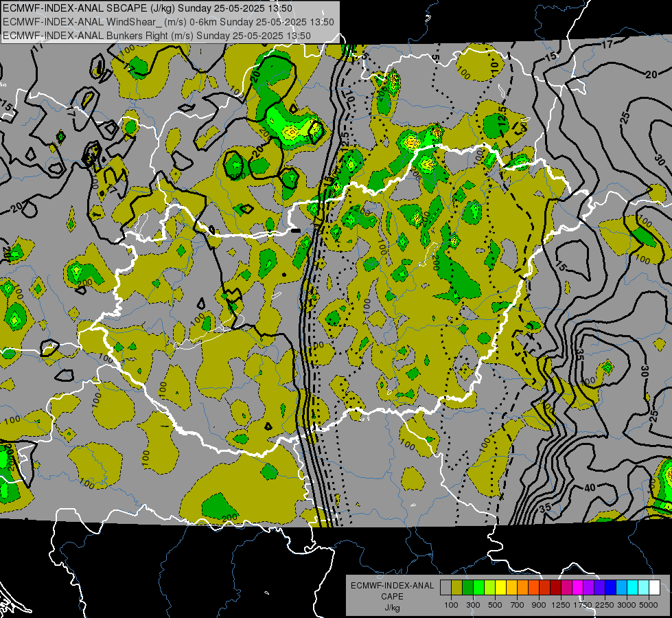Click the pure blue legend swatch

pos(611,588)
